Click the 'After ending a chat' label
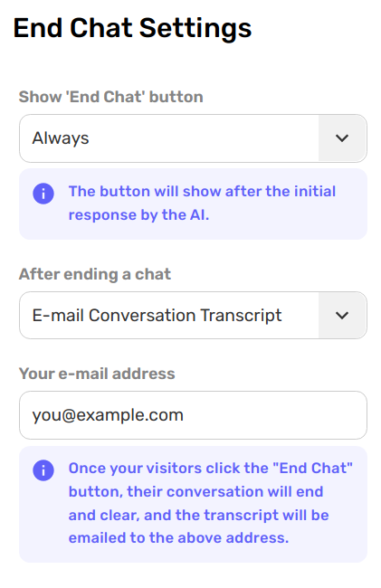This screenshot has width=381, height=588. coord(95,274)
